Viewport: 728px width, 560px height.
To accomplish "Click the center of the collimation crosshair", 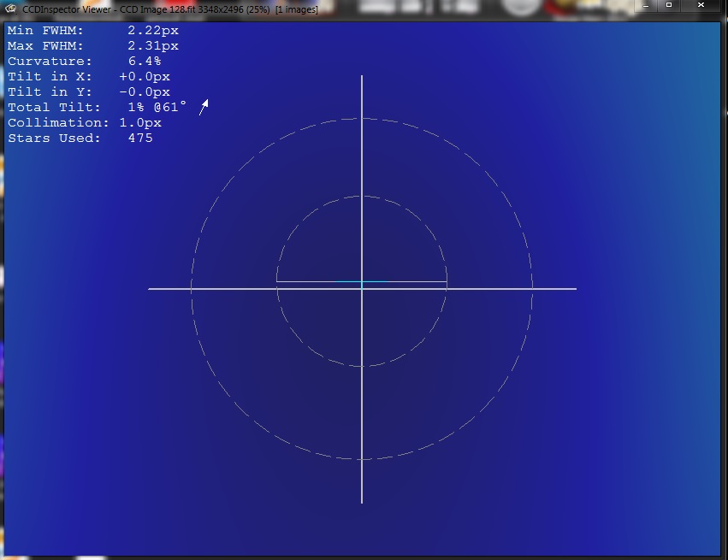I will (x=362, y=290).
